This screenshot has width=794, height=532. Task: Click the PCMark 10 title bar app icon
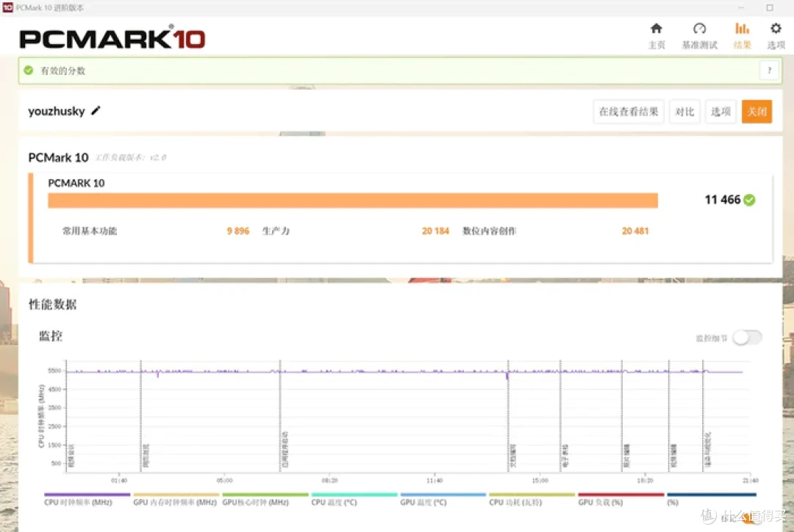7,7
